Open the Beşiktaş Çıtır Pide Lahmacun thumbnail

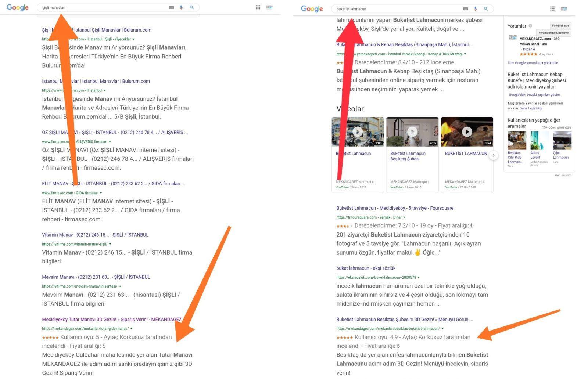[x=517, y=141]
